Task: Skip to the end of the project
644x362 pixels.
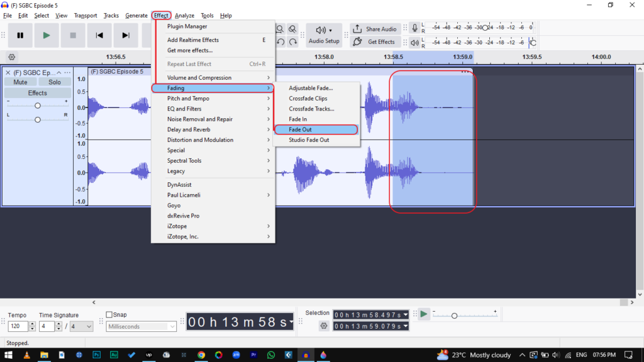Action: pos(126,36)
